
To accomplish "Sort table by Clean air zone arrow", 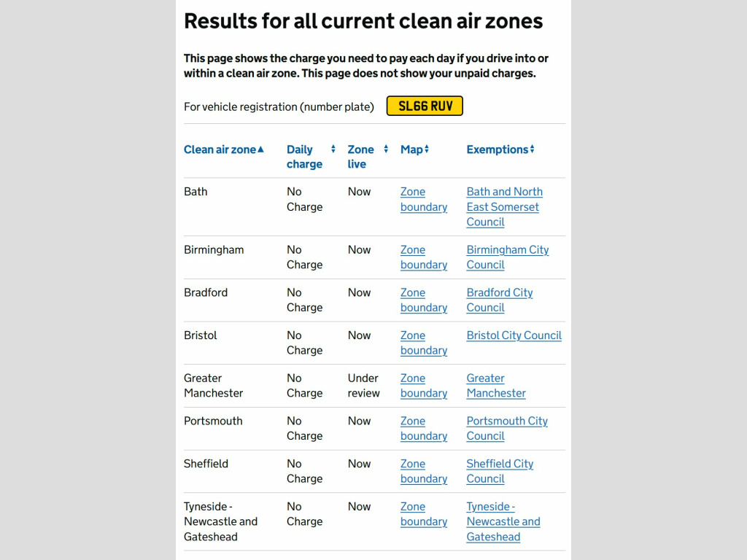I will tap(260, 149).
